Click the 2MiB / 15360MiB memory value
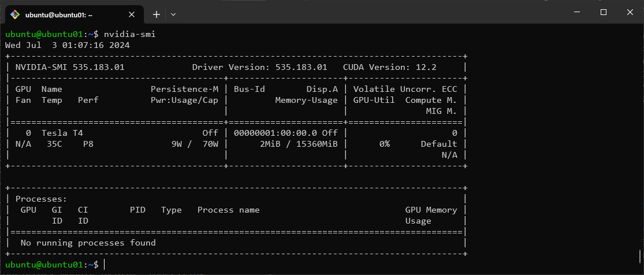The image size is (644, 275). tap(299, 144)
